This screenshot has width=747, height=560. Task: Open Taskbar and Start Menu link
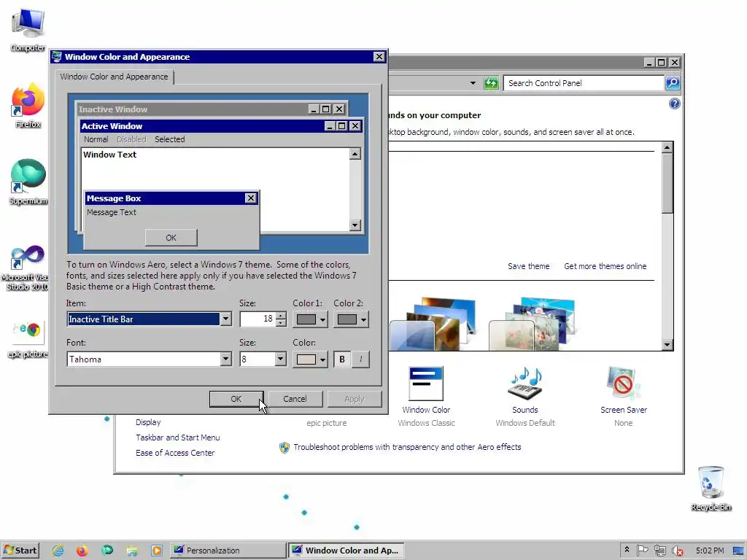(x=178, y=437)
